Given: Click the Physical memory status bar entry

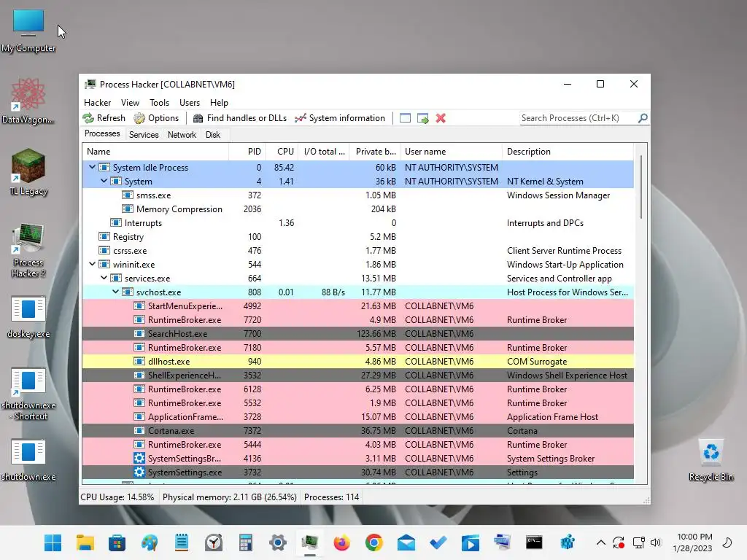Looking at the screenshot, I should (229, 497).
